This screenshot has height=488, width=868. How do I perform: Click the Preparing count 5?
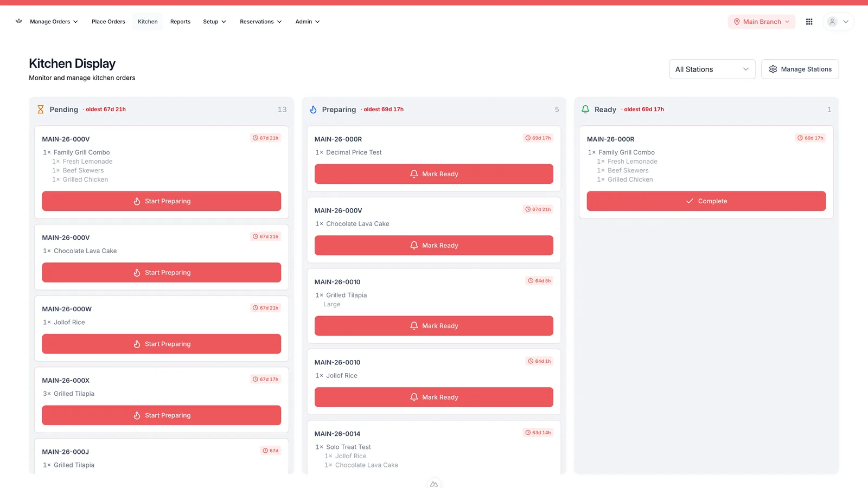click(x=557, y=110)
